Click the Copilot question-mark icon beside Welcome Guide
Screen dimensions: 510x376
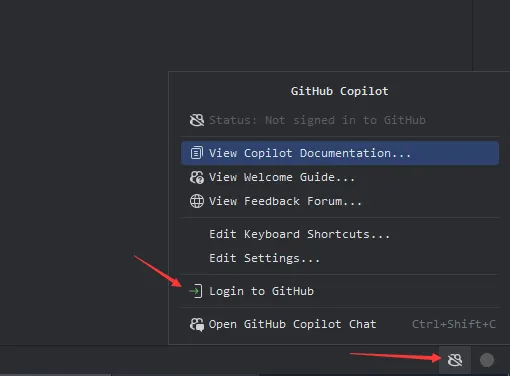pyautogui.click(x=197, y=177)
